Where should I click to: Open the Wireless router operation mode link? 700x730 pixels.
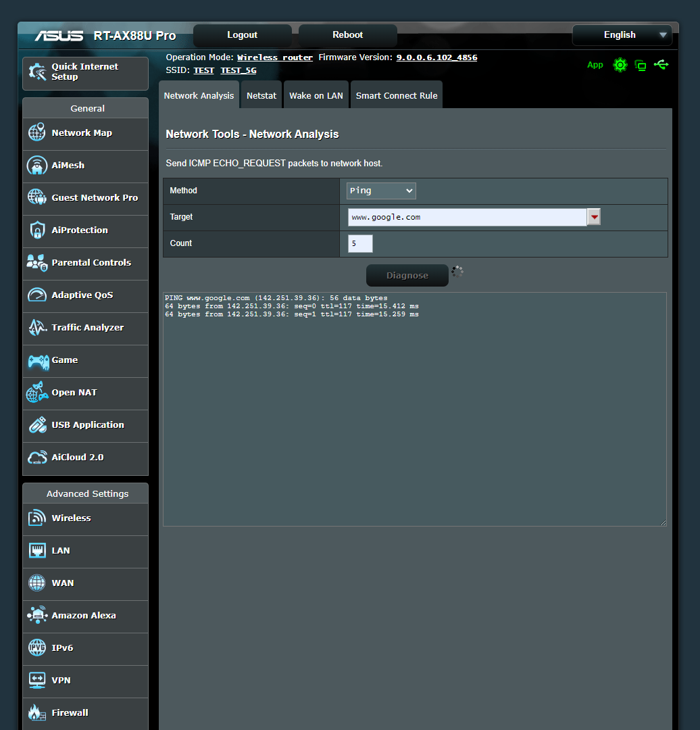[275, 57]
